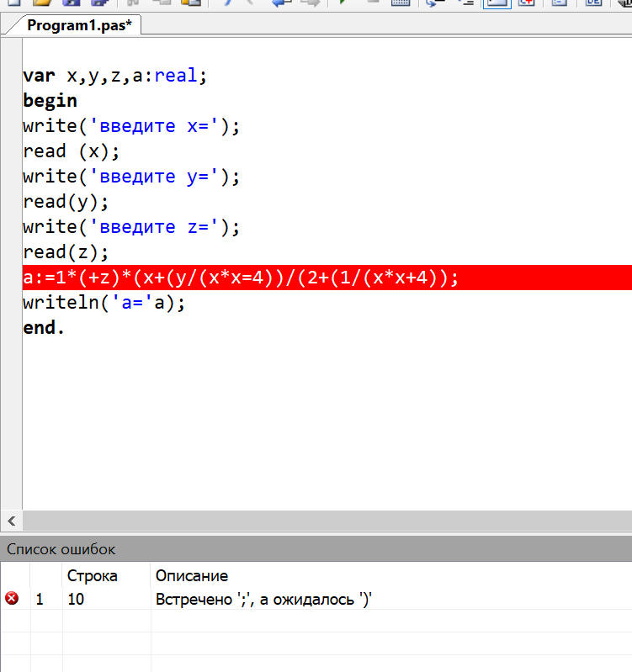This screenshot has width=632, height=672.
Task: Click the 'Список ошибок' panel title
Action: (61, 549)
